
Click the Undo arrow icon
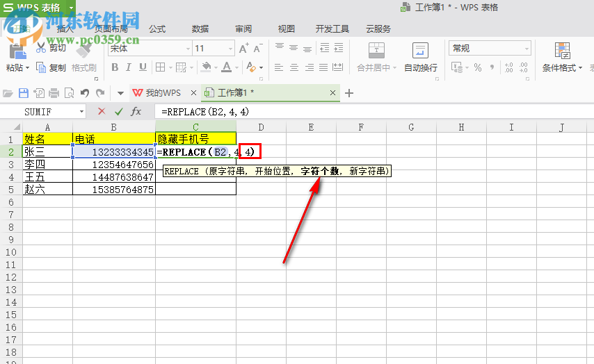85,93
